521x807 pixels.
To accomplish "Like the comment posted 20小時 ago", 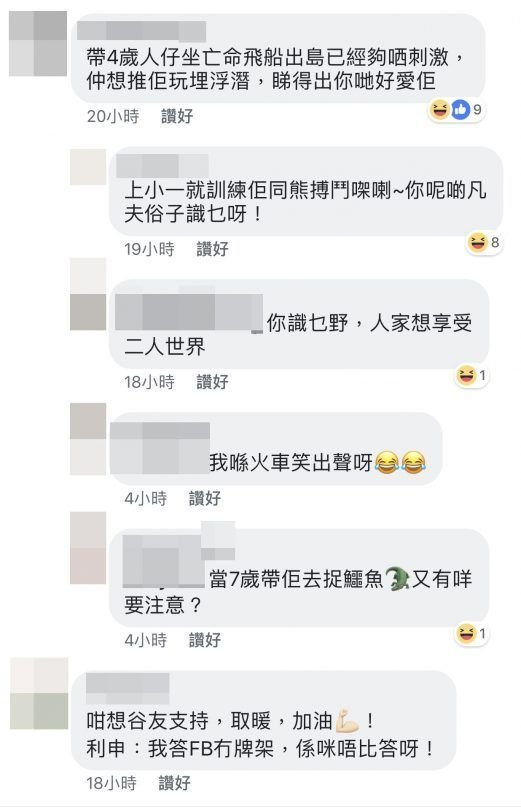I will point(177,116).
